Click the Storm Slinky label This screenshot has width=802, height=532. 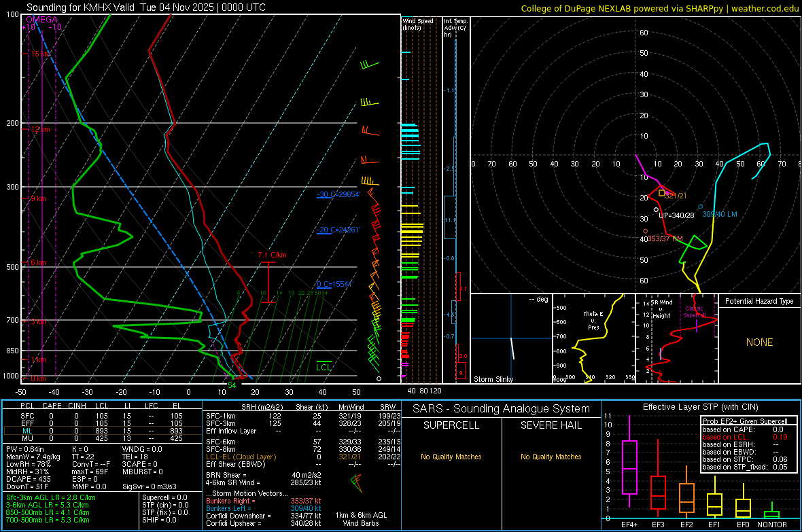493,379
